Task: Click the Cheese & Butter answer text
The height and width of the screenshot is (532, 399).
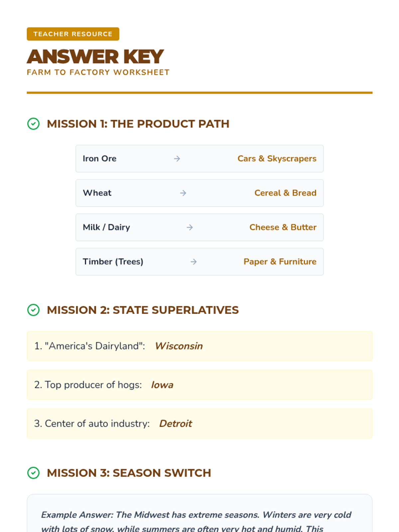Action: pos(283,227)
